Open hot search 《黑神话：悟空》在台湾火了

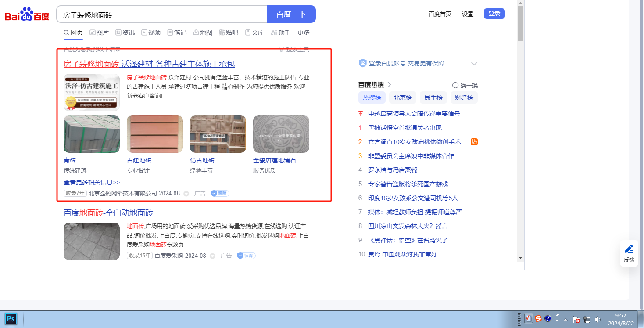tap(408, 240)
